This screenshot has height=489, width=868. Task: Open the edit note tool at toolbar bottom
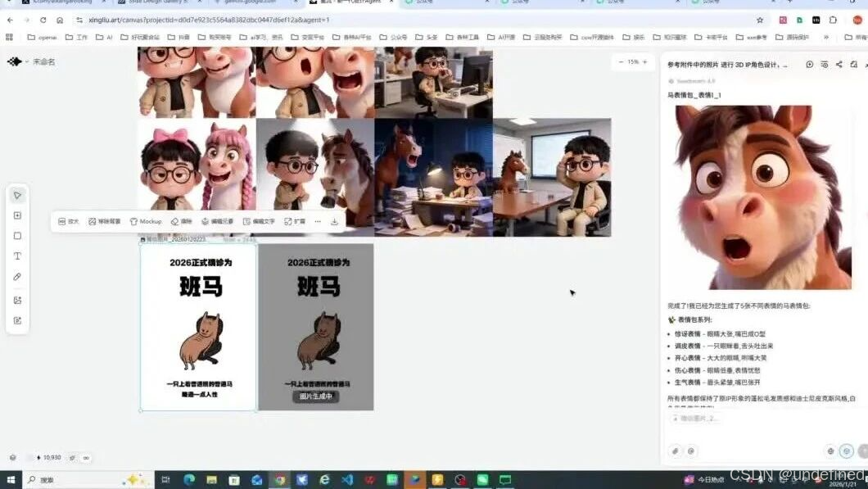click(x=18, y=320)
